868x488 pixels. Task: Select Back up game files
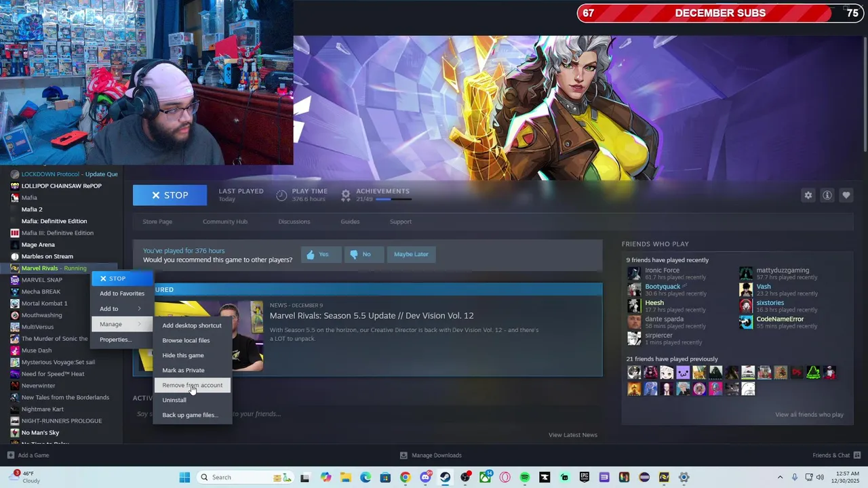[x=192, y=415]
